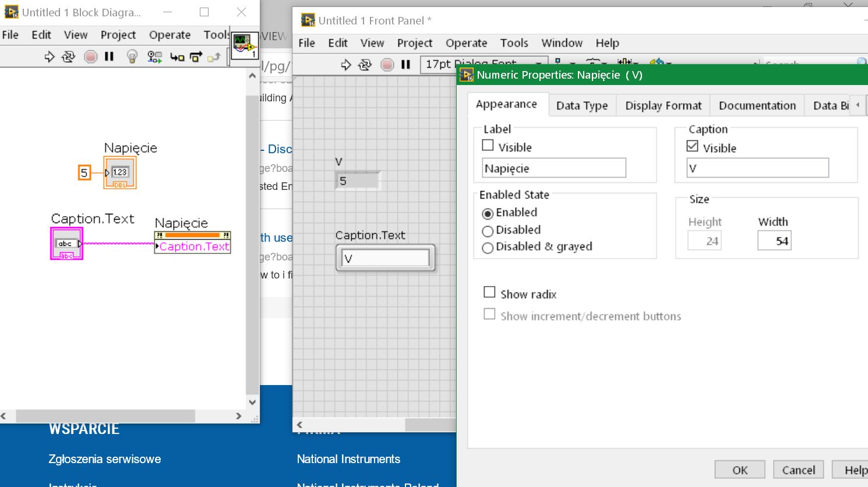
Task: Click Pause button in Front Panel toolbar
Action: 406,65
